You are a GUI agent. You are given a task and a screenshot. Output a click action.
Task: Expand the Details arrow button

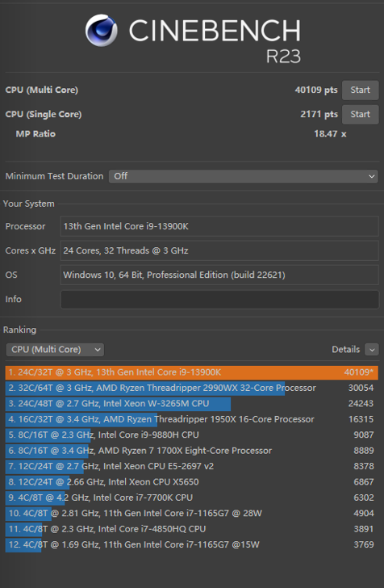click(372, 350)
